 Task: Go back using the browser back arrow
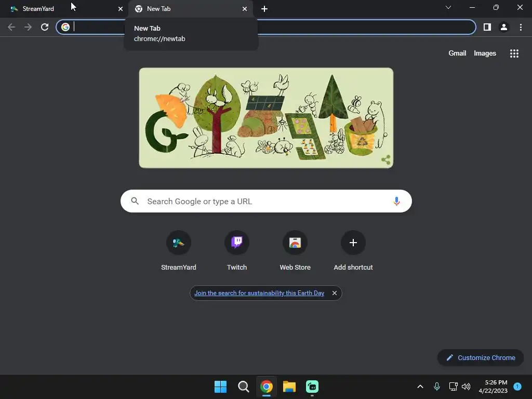(11, 27)
